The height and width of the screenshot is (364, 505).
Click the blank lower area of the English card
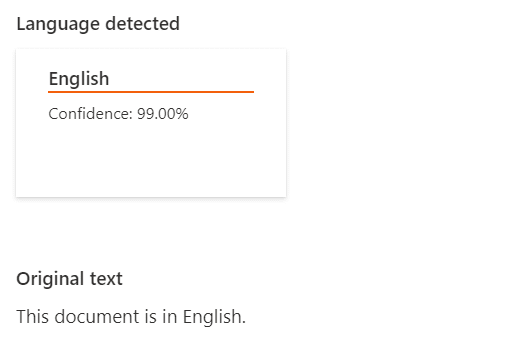[x=151, y=160]
